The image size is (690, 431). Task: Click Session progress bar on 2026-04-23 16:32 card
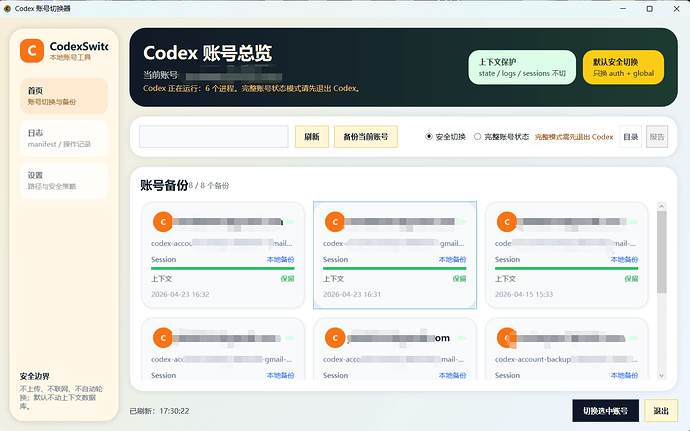tap(223, 268)
